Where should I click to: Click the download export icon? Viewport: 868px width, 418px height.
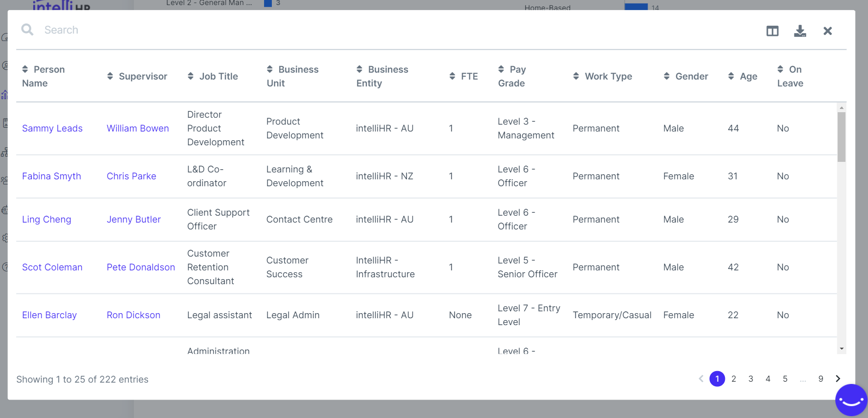(x=800, y=31)
